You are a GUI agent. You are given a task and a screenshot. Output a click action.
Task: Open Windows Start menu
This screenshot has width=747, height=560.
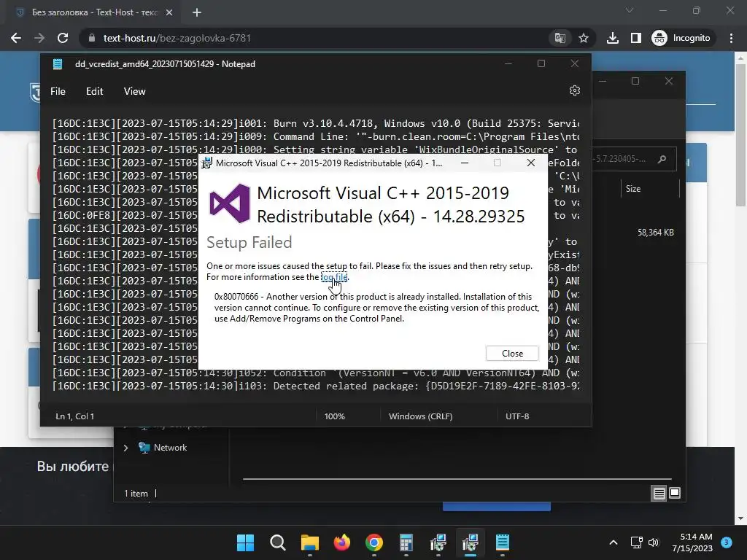pos(245,542)
